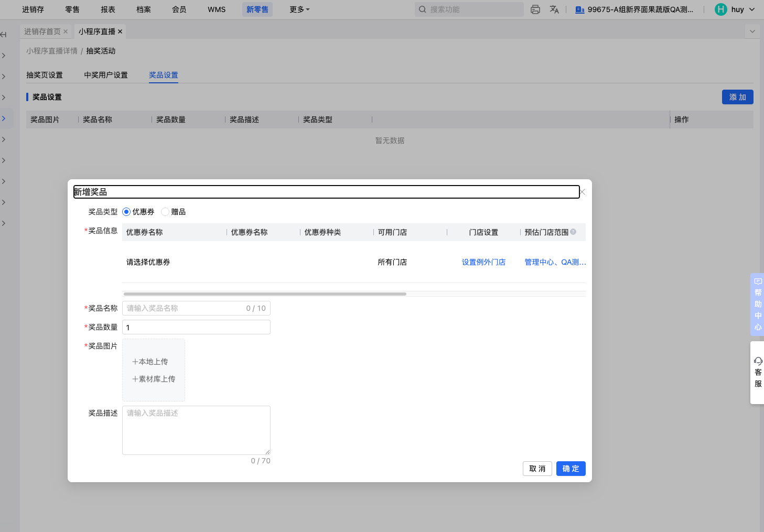764x532 pixels.
Task: Click the 请输入奖品名称 input field
Action: 184,308
